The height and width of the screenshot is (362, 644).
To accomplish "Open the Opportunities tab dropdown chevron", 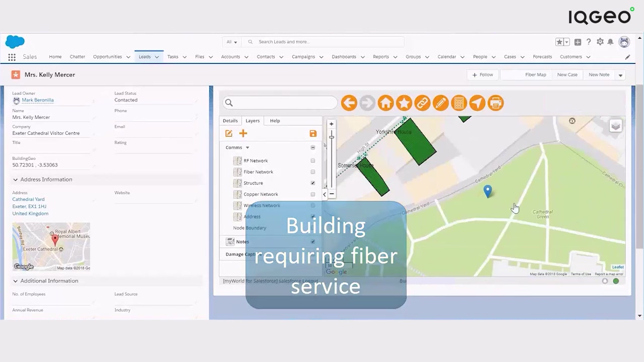I will tap(129, 57).
